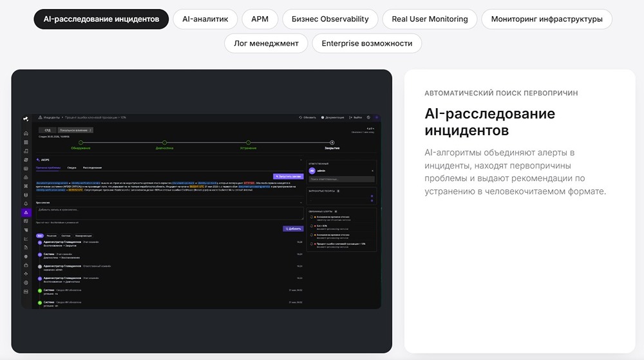Click the Закрытие stage marker
Image resolution: width=644 pixels, height=360 pixels.
(332, 143)
